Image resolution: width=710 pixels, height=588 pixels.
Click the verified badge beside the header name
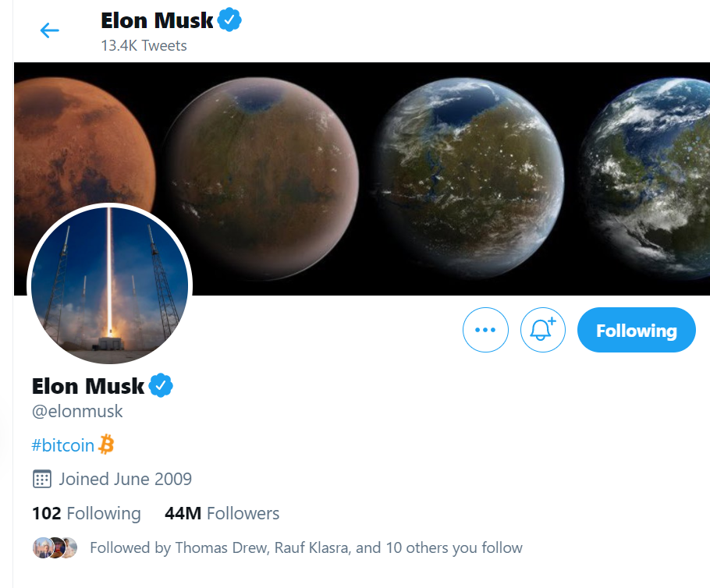(x=229, y=20)
